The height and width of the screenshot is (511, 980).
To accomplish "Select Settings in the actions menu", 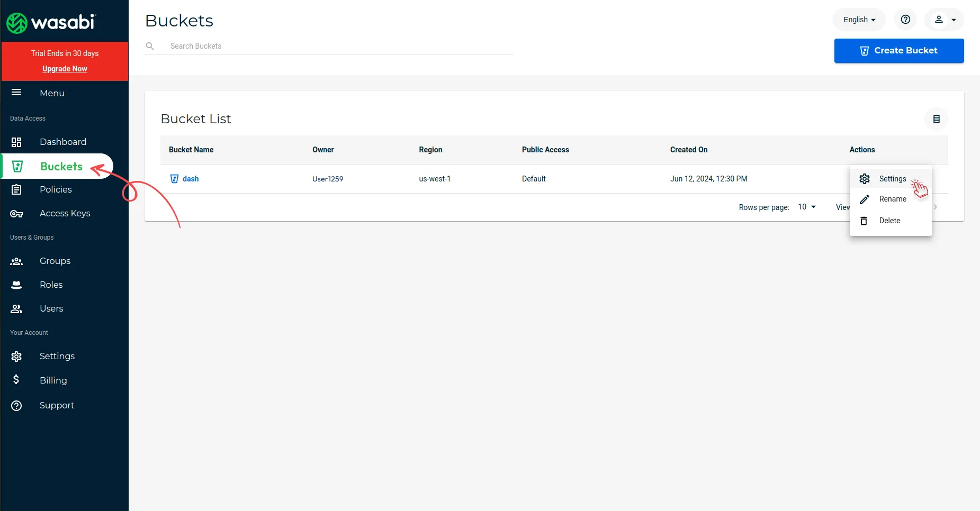I will point(892,179).
